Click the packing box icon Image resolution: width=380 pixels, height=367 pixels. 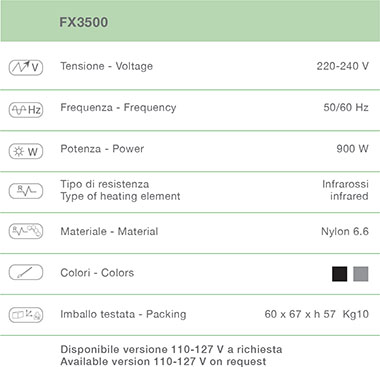pos(26,315)
